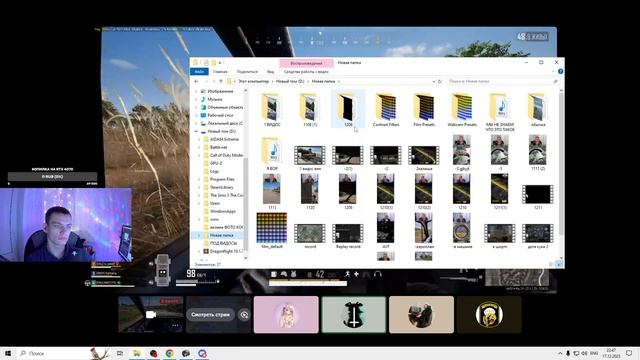Open the Средства работы с видео tab
Screen dimensions: 640x360
pyautogui.click(x=306, y=71)
